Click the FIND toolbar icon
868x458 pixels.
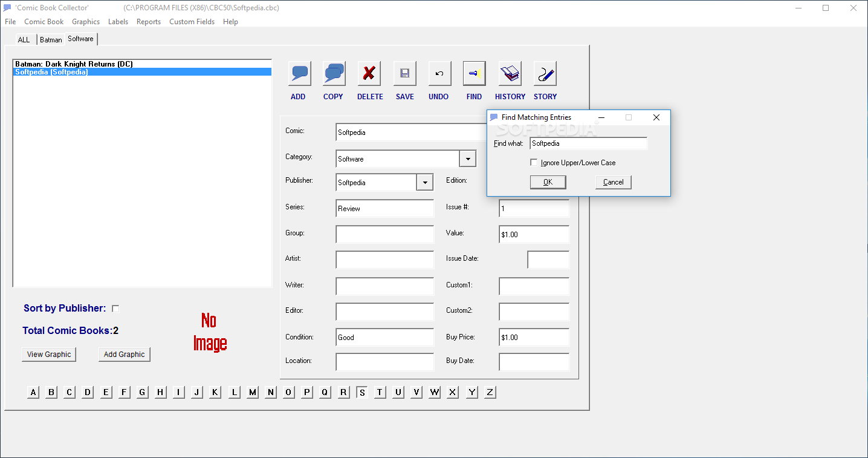coord(474,74)
